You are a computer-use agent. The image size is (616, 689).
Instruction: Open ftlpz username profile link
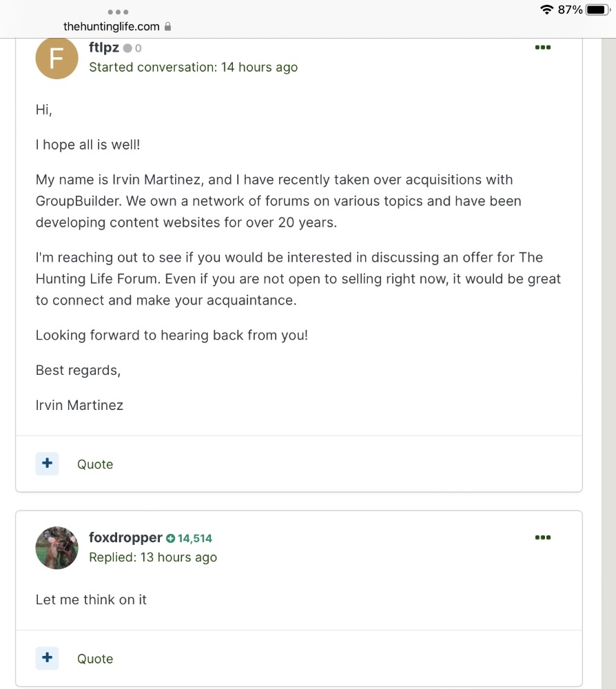[x=103, y=48]
